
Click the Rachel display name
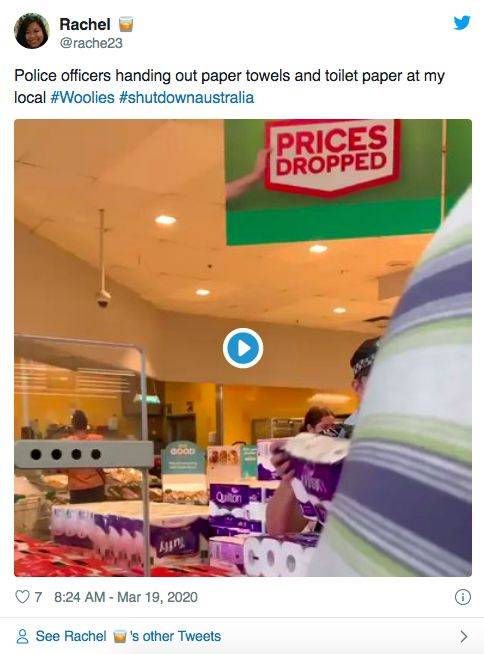[85, 24]
